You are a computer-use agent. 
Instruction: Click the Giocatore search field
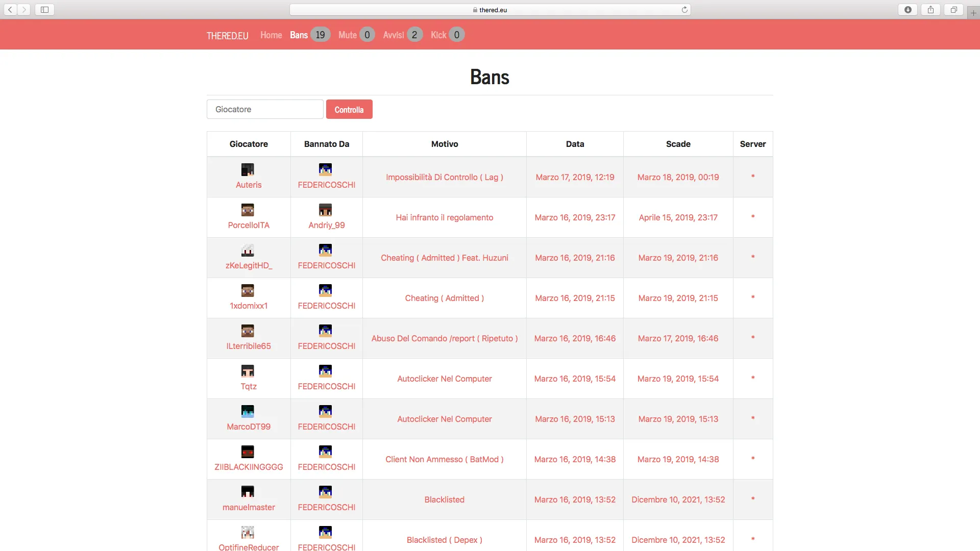tap(265, 109)
